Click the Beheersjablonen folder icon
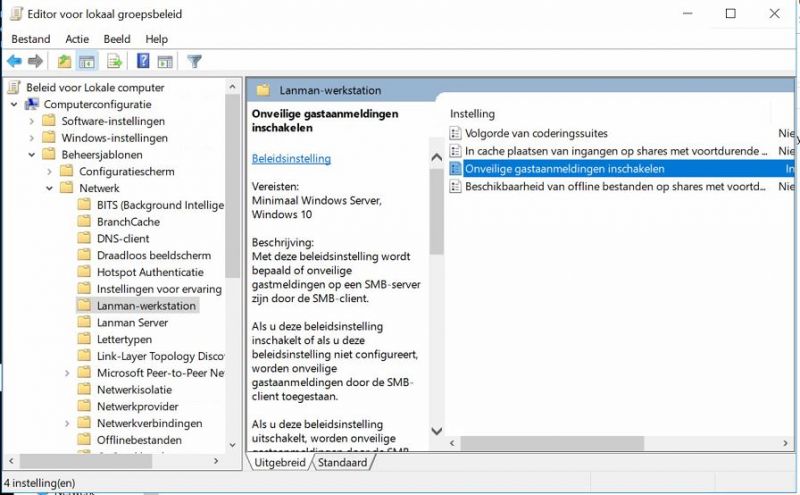 pos(49,155)
